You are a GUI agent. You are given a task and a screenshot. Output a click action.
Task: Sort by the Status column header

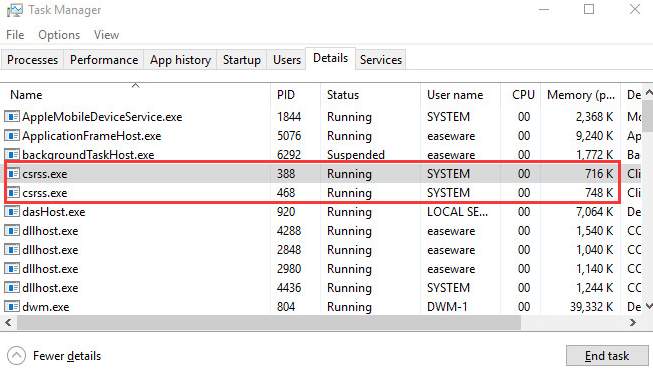(371, 95)
